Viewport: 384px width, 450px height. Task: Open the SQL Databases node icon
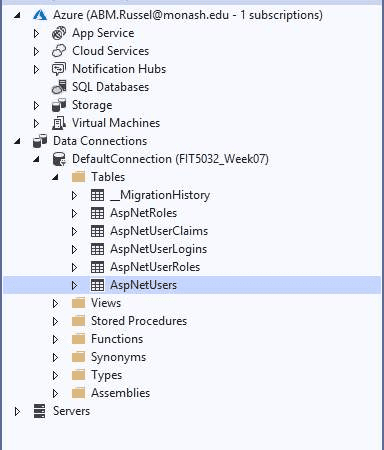click(59, 87)
